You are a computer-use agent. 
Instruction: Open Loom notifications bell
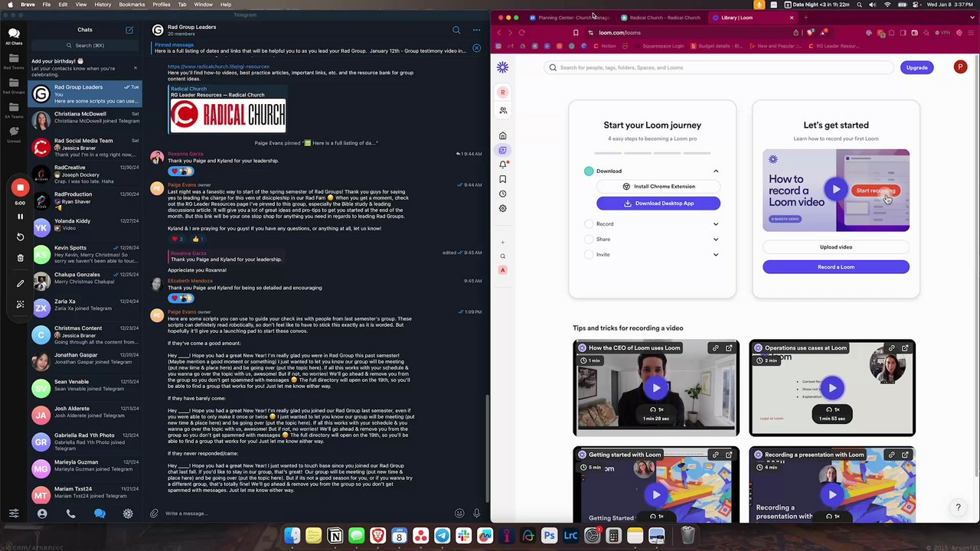pyautogui.click(x=502, y=165)
